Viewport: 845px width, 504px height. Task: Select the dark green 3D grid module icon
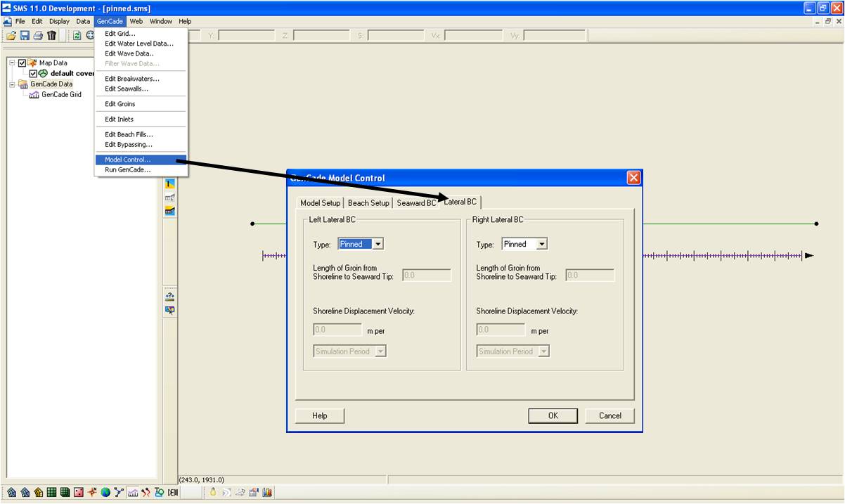pyautogui.click(x=65, y=492)
